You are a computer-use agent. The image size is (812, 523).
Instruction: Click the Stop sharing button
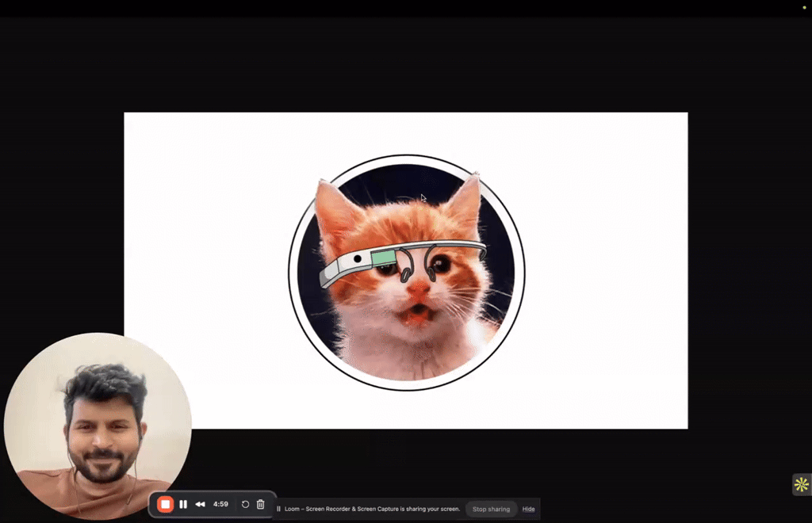pos(491,509)
